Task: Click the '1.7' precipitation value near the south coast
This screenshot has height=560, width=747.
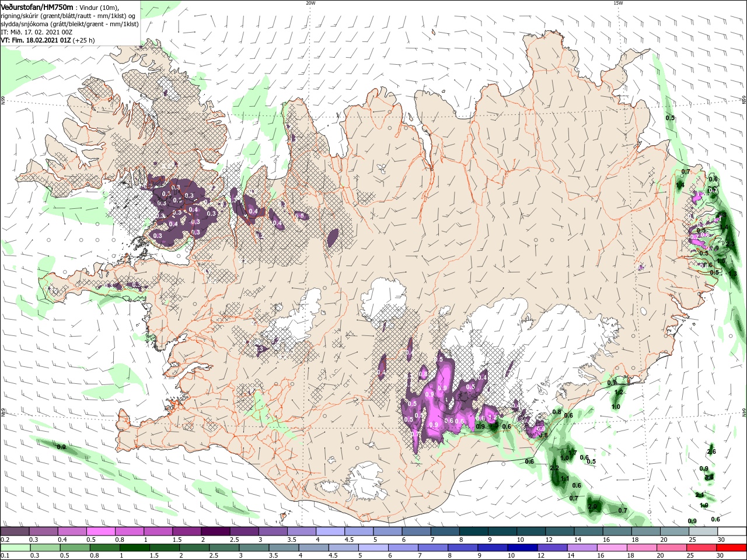Action: tap(573, 453)
